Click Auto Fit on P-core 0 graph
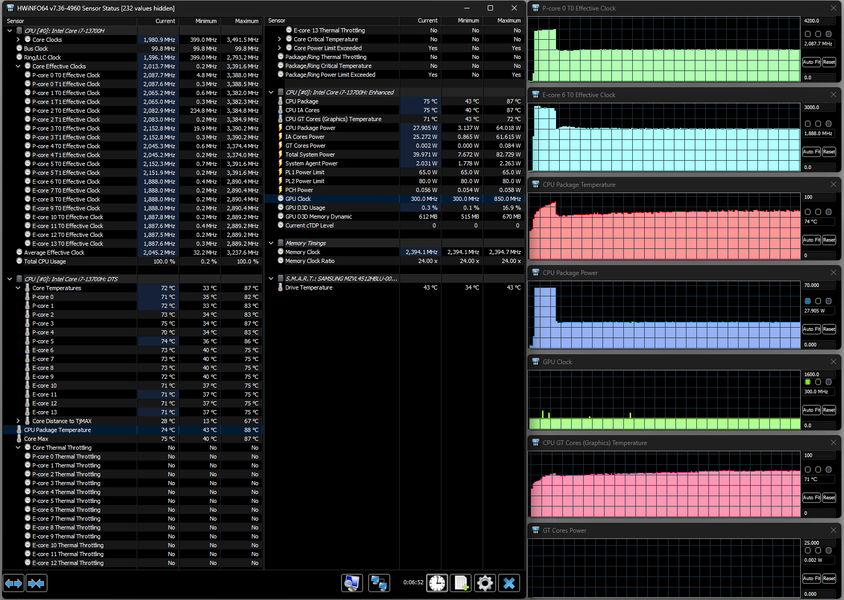The image size is (844, 600). [x=812, y=62]
